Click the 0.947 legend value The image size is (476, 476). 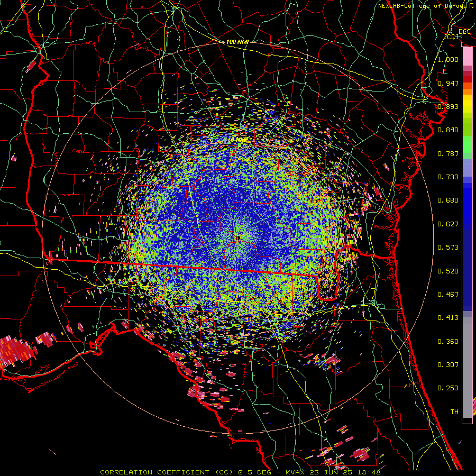pyautogui.click(x=448, y=83)
